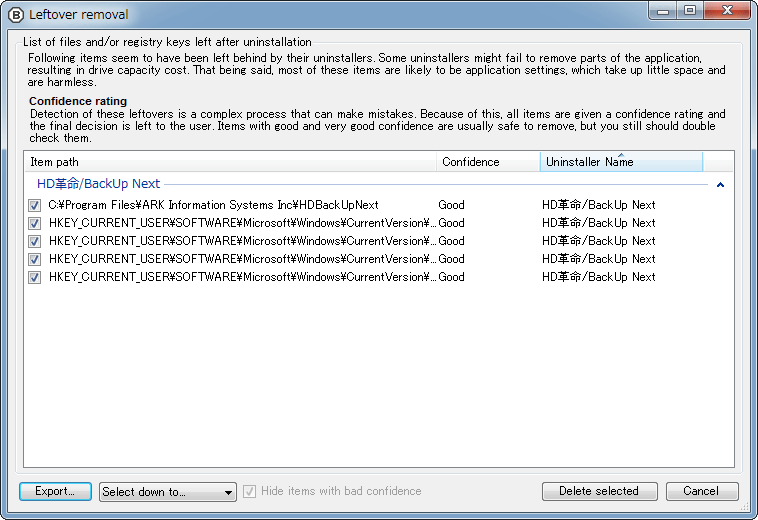Click the HD革命/BackUp Next uninstaller name in the Program Files row

[x=598, y=205]
